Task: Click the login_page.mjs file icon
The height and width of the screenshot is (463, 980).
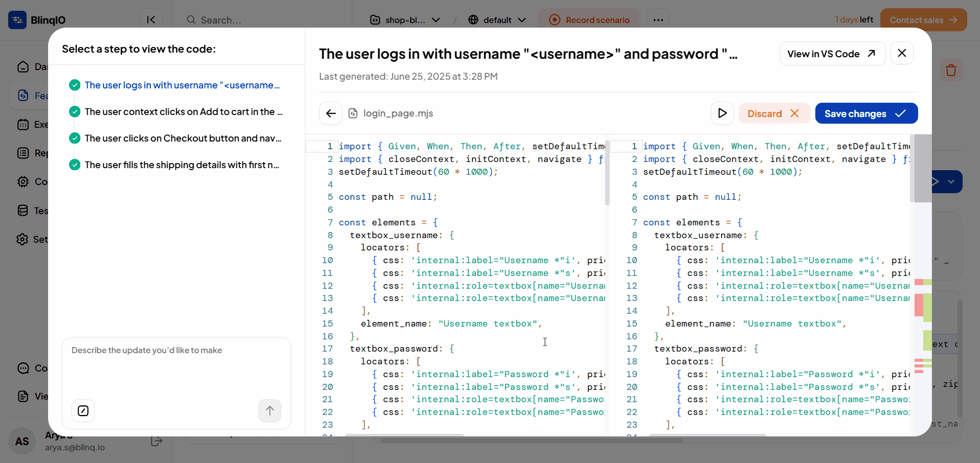Action: tap(353, 113)
